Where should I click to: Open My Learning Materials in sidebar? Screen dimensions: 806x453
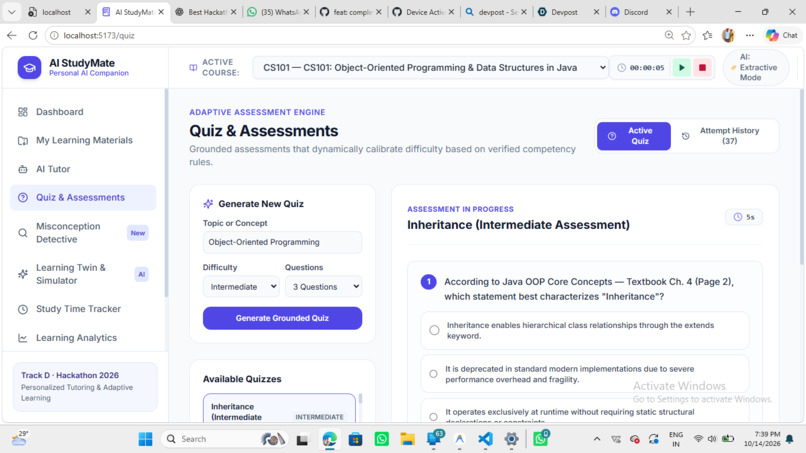pyautogui.click(x=83, y=140)
